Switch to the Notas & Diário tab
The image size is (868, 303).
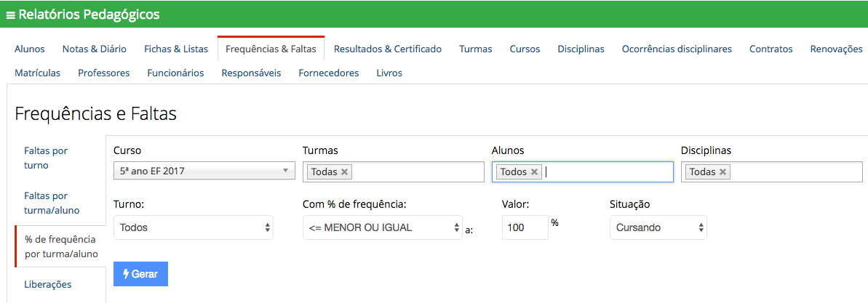pos(94,49)
